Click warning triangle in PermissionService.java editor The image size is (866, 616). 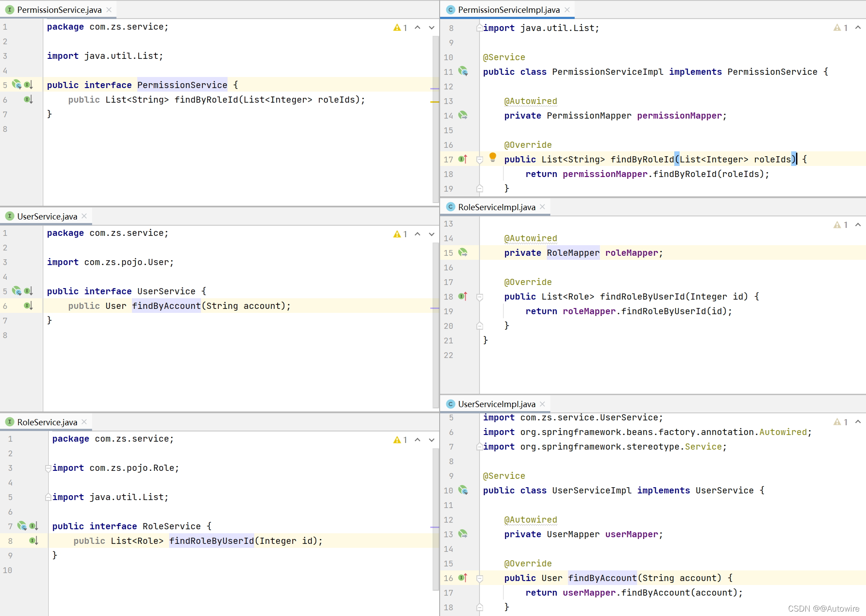coord(397,28)
